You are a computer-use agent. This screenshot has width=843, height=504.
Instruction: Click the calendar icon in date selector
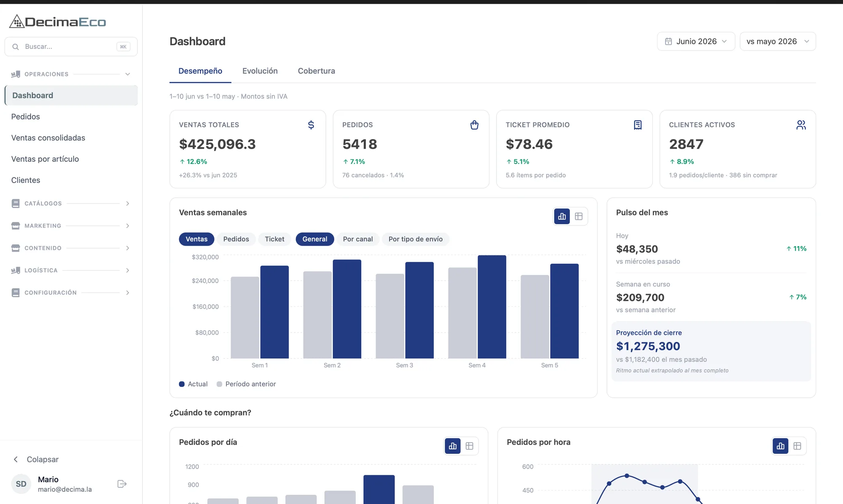pyautogui.click(x=668, y=41)
